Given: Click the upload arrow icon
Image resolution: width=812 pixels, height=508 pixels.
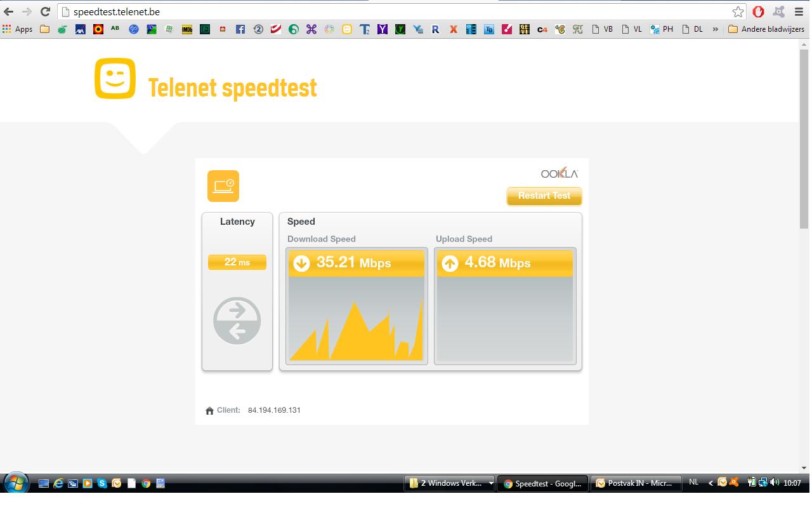Looking at the screenshot, I should pyautogui.click(x=450, y=263).
